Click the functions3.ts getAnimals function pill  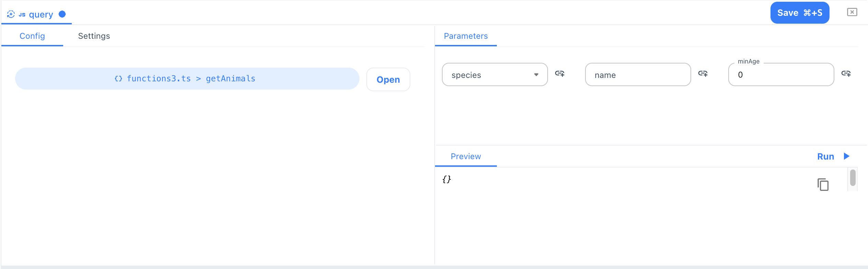pos(187,79)
